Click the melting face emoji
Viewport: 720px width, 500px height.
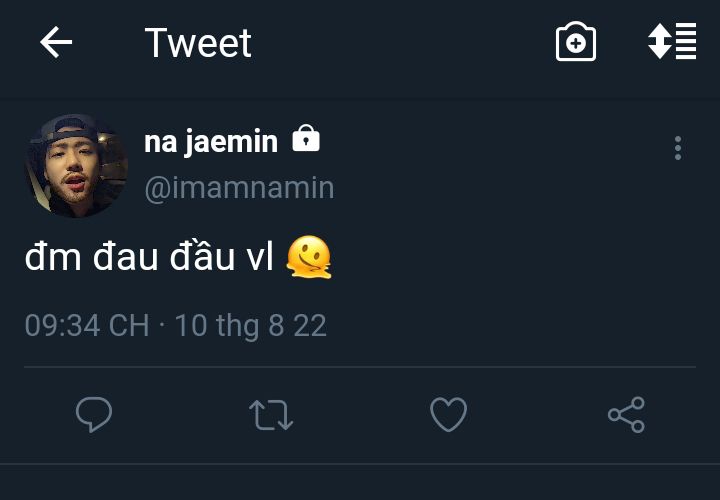(x=308, y=257)
